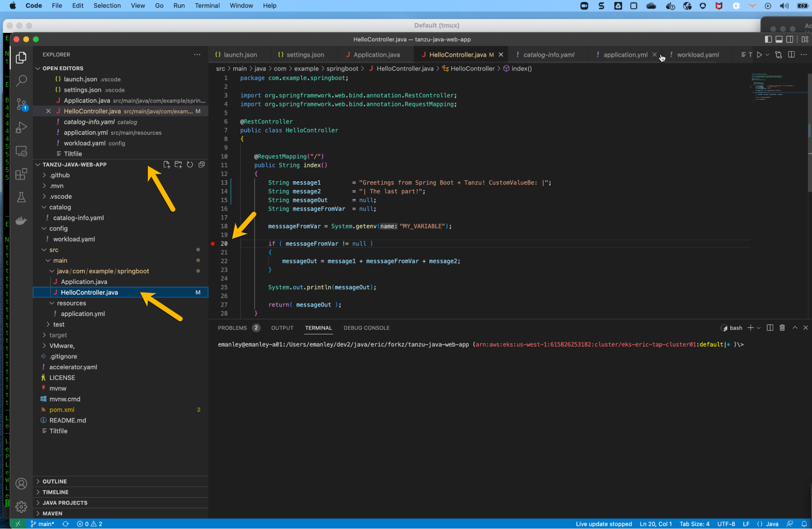Click the DEBUG CONSOLE tab
This screenshot has height=529, width=812.
(x=367, y=328)
